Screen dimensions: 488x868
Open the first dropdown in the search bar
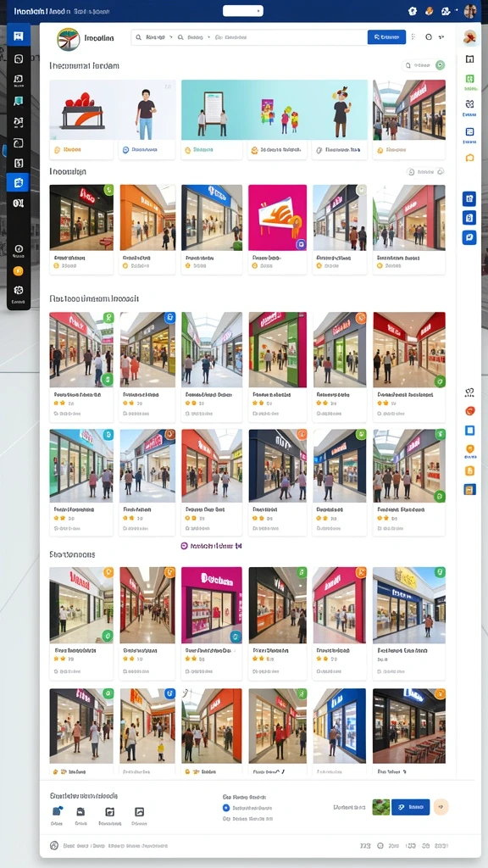pyautogui.click(x=157, y=37)
